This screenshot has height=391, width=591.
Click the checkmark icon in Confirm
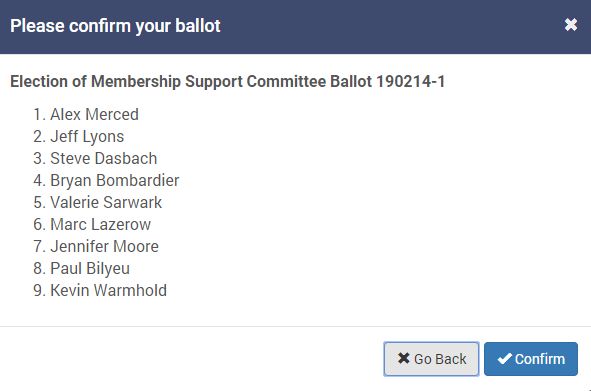pyautogui.click(x=504, y=359)
